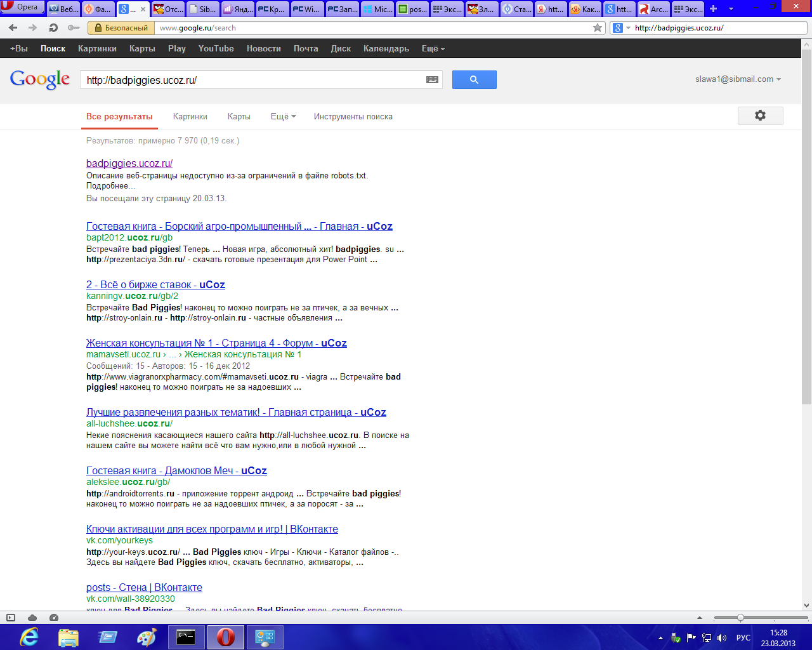
Task: Open Гостевая книга - Дамоклов Меч result
Action: 176,470
